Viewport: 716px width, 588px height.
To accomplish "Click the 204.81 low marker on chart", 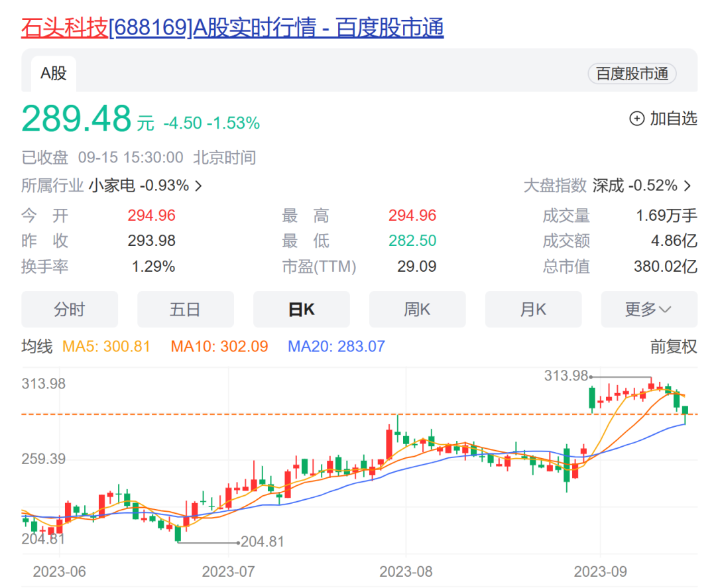I will pos(263,542).
